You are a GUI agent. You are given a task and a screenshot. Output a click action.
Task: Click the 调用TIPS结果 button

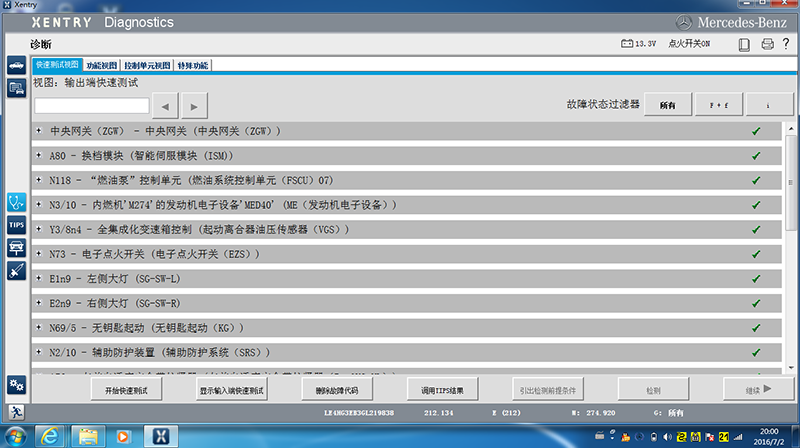coord(442,390)
